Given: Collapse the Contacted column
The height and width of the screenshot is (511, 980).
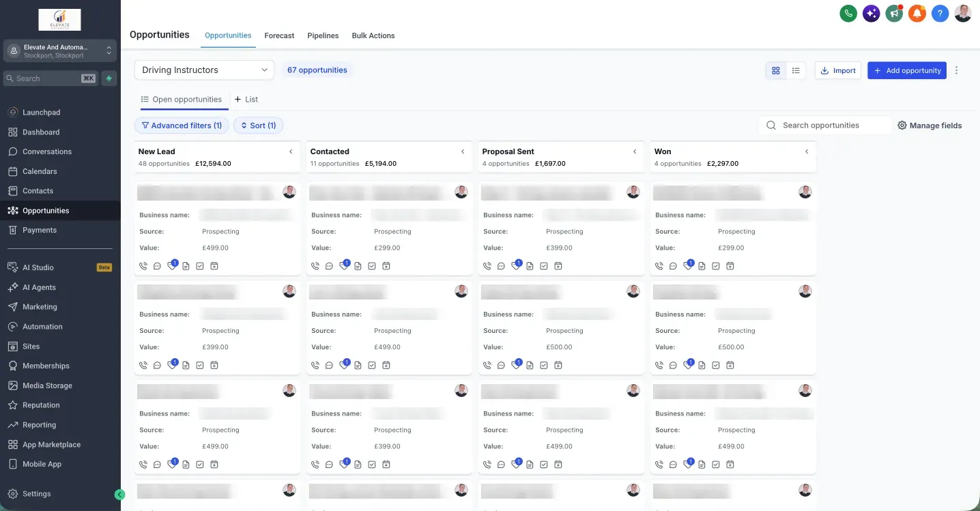Looking at the screenshot, I should tap(463, 151).
